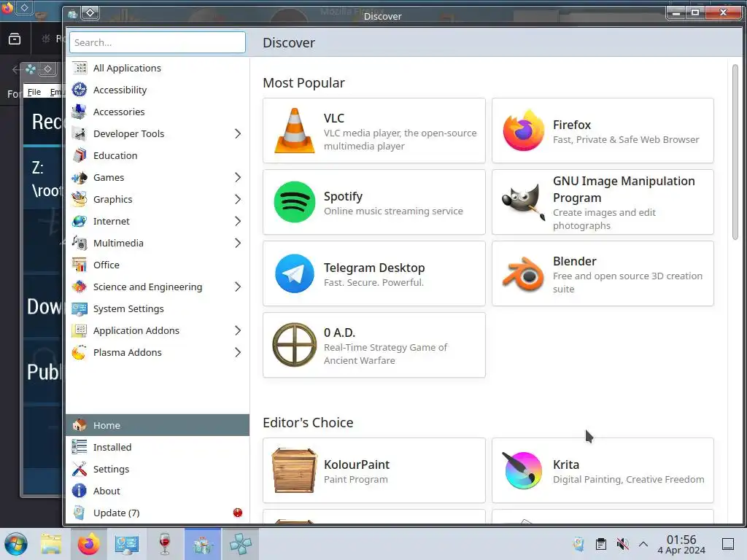The width and height of the screenshot is (747, 560).
Task: Open Update (7) page
Action: [158, 513]
